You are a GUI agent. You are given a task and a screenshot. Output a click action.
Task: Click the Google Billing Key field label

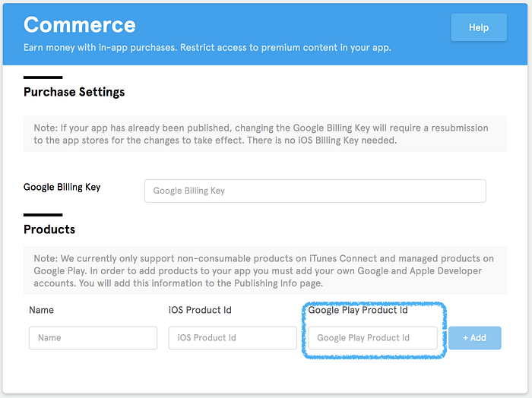[62, 187]
